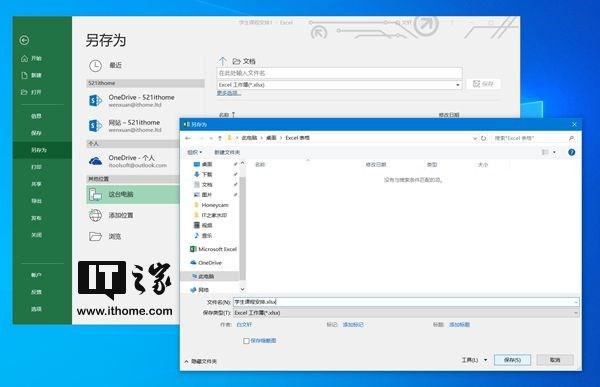
Task: Click the up-arrow beside 文档 folder in backstage
Action: [222, 61]
